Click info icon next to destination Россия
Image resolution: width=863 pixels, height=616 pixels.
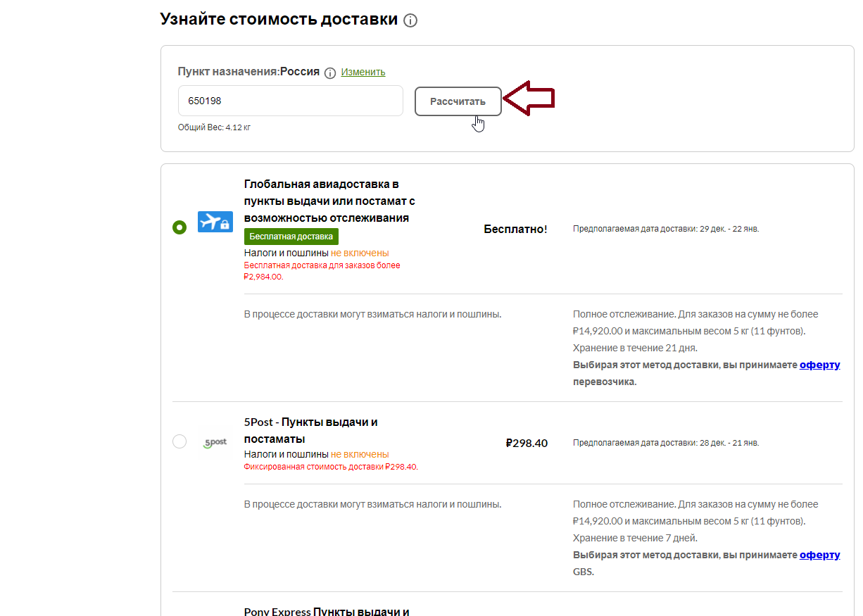pos(330,73)
